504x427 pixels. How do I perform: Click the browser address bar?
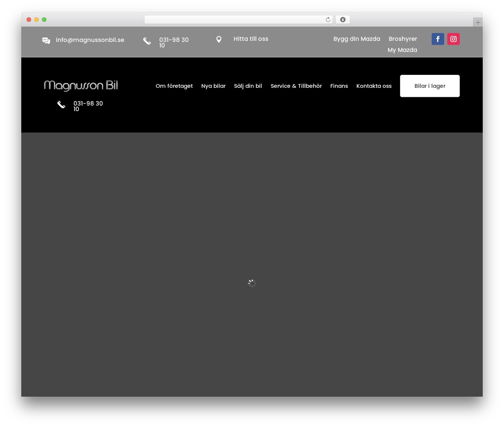pyautogui.click(x=238, y=20)
